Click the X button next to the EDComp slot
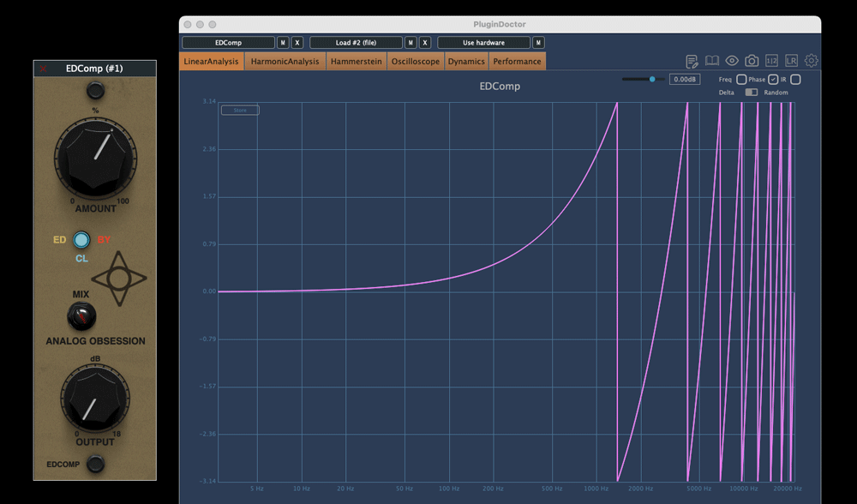857x504 pixels. (x=297, y=43)
